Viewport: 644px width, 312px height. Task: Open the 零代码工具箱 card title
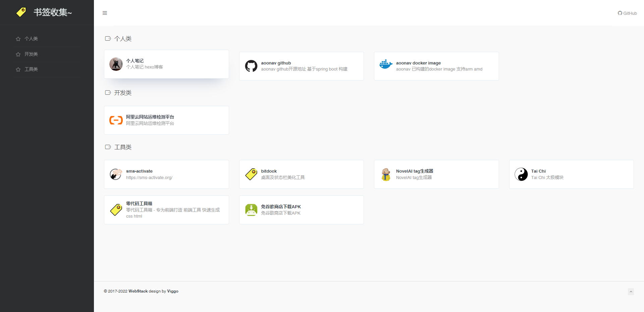139,204
